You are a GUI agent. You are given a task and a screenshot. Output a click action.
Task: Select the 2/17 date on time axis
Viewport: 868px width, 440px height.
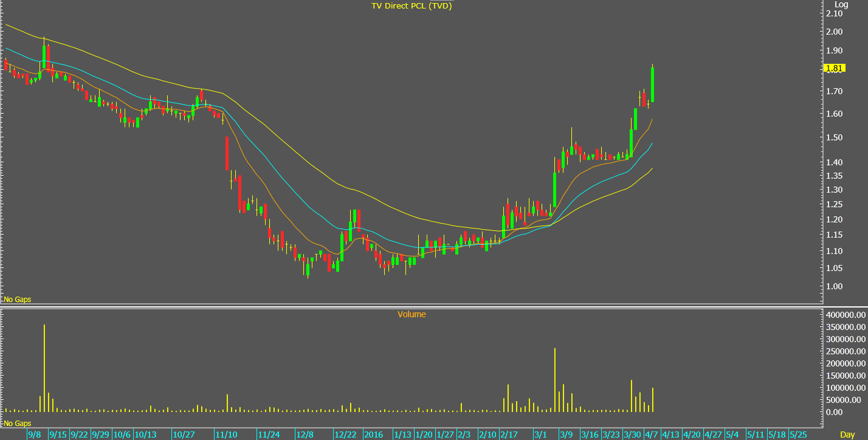[x=509, y=435]
